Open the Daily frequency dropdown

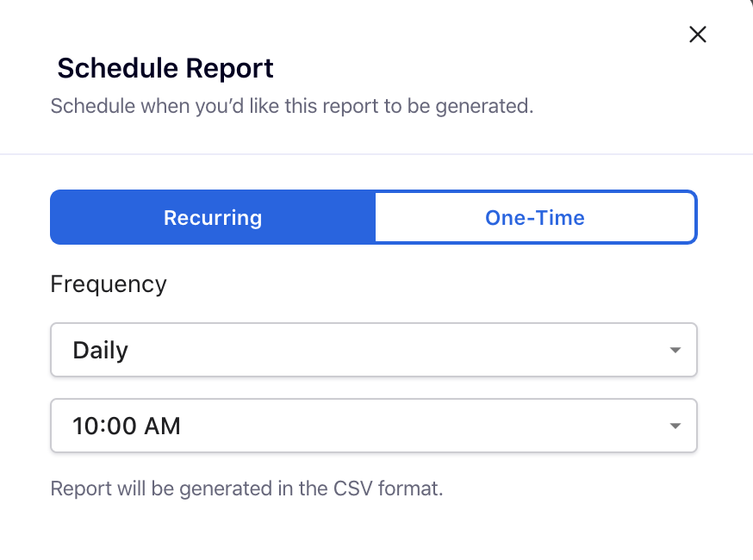(373, 350)
